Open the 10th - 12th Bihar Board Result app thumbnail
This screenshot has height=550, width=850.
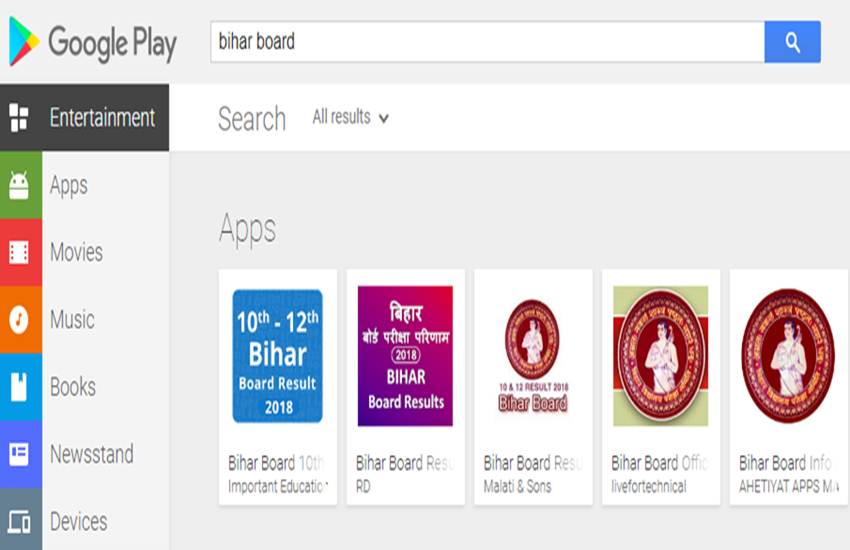[277, 356]
